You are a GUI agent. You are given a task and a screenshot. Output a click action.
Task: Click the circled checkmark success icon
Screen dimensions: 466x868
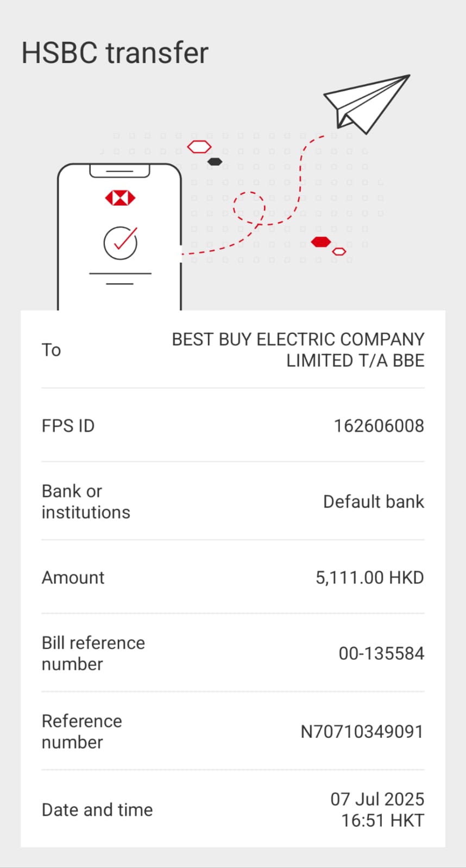(121, 243)
